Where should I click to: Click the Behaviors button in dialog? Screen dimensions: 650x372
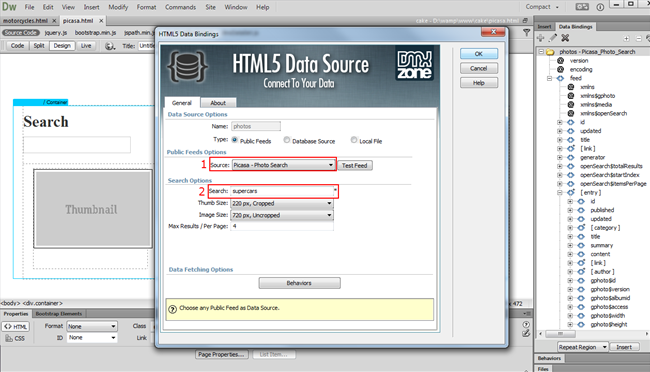pyautogui.click(x=299, y=283)
